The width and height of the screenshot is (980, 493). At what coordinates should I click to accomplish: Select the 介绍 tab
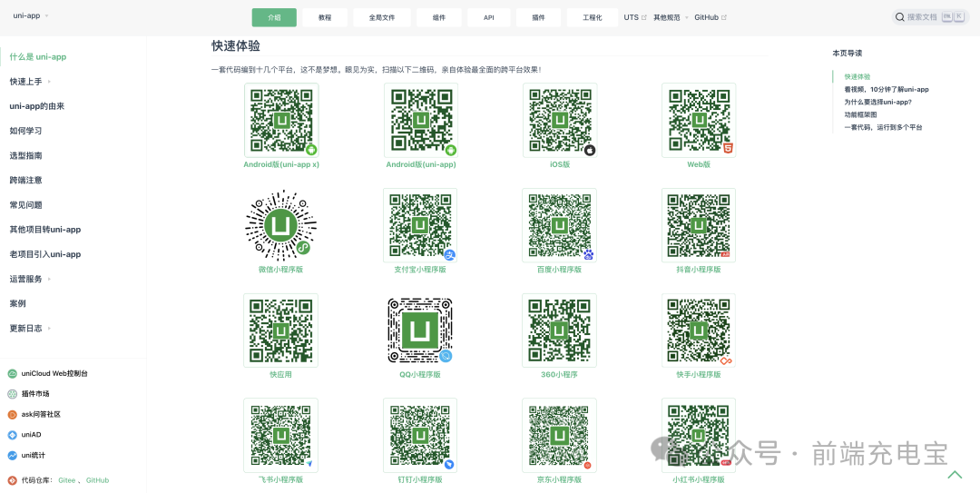pyautogui.click(x=274, y=17)
